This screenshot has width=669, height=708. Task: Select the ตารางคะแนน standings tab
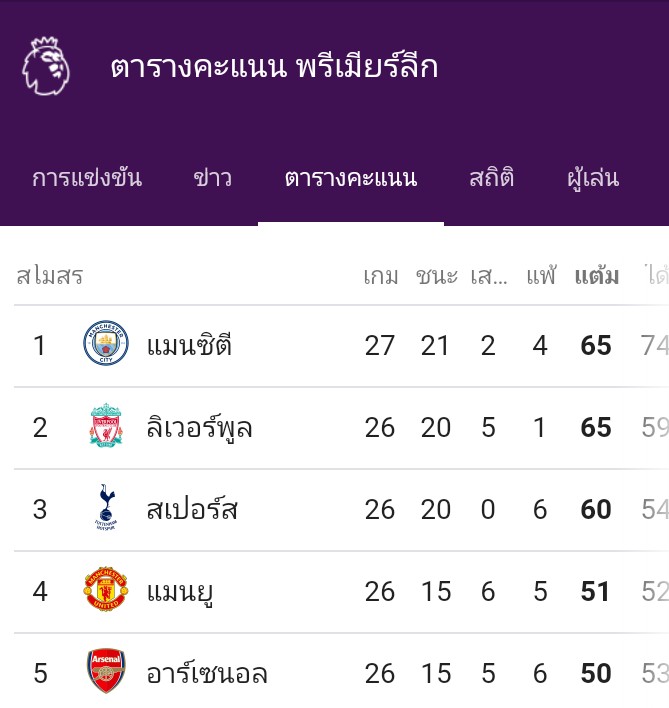click(x=351, y=178)
